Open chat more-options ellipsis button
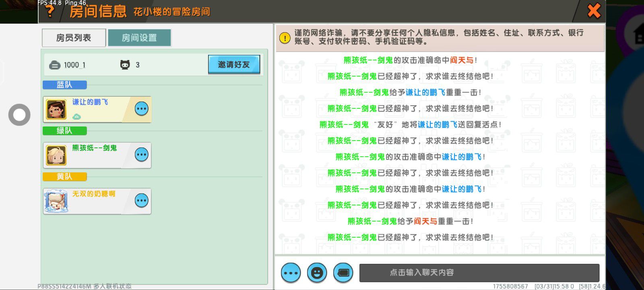Viewport: 644px width, 290px height. tap(291, 273)
